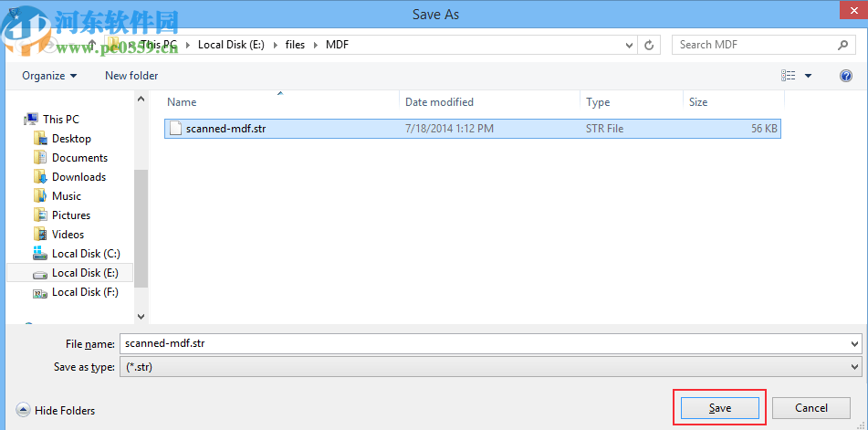Click 'files' in the address path
Screen dimensions: 868x430
coord(295,45)
